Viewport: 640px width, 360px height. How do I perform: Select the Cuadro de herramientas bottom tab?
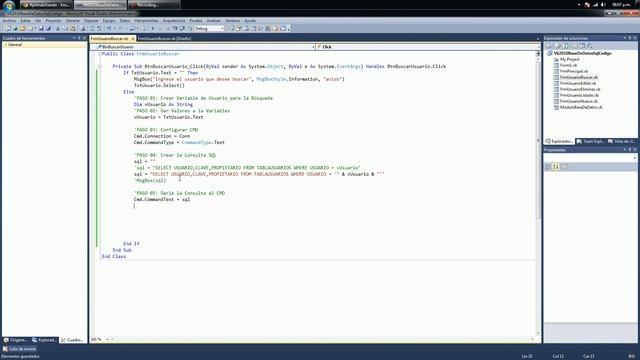click(x=72, y=340)
